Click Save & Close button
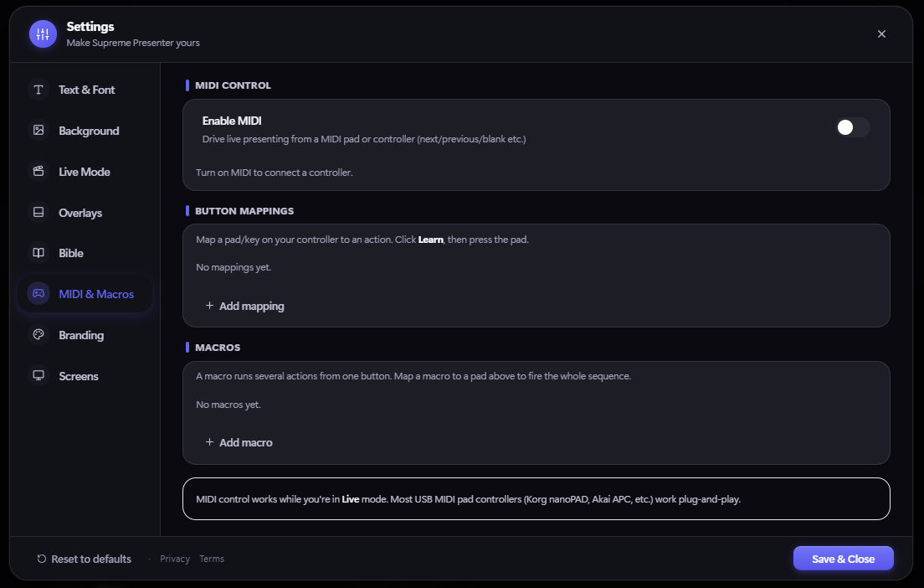 point(844,559)
